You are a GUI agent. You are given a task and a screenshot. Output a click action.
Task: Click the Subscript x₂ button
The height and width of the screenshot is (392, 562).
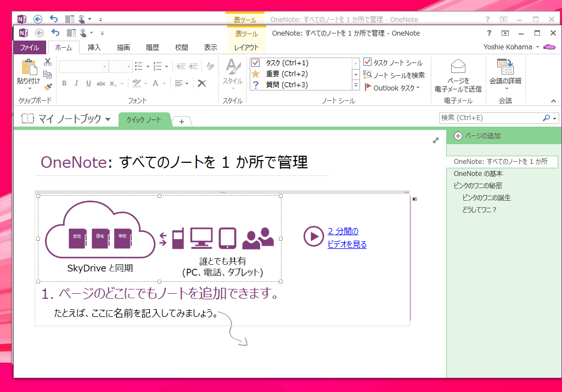tap(113, 83)
